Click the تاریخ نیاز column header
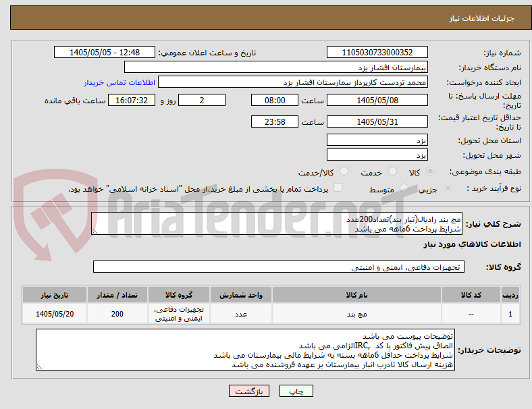 click(x=55, y=295)
